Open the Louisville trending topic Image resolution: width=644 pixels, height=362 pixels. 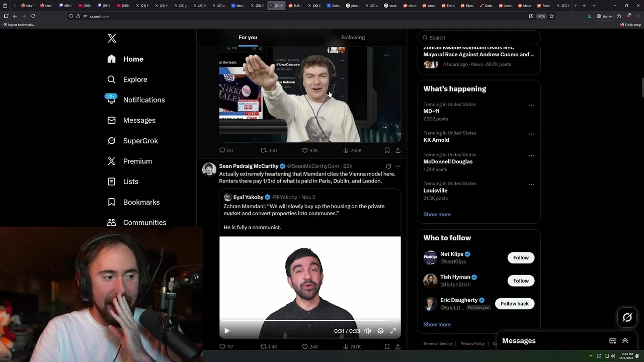click(478, 191)
